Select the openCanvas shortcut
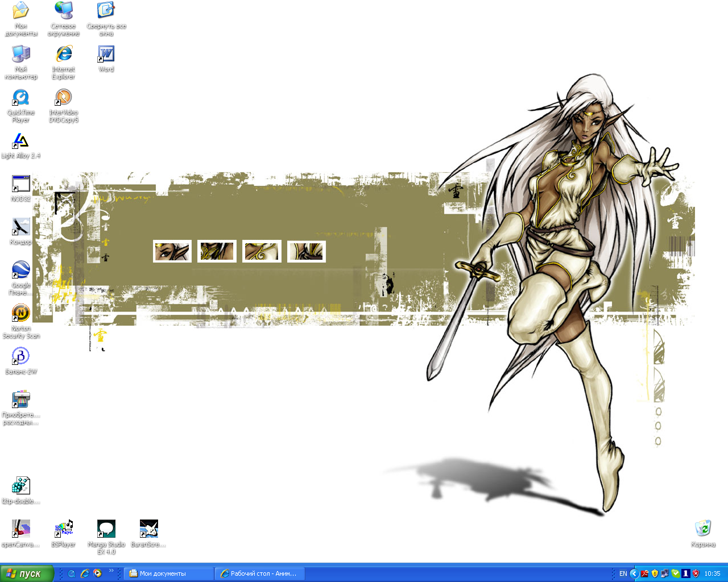 coord(21,534)
